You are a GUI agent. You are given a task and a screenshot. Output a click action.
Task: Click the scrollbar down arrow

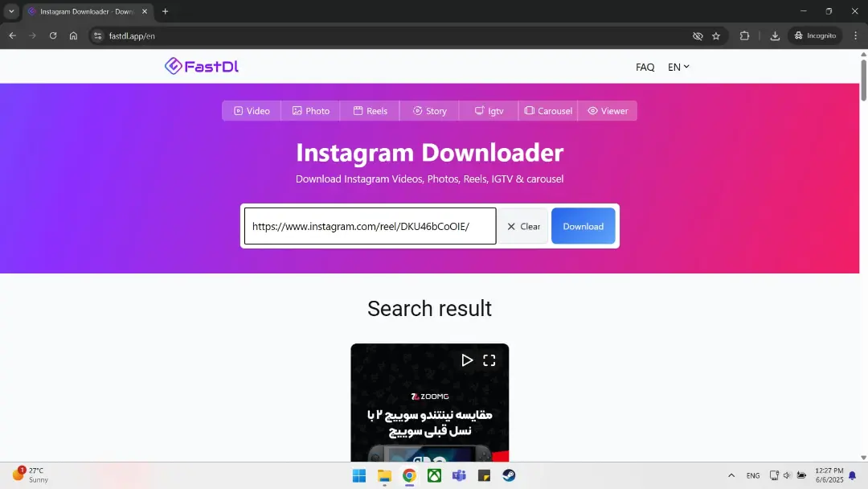click(x=863, y=458)
